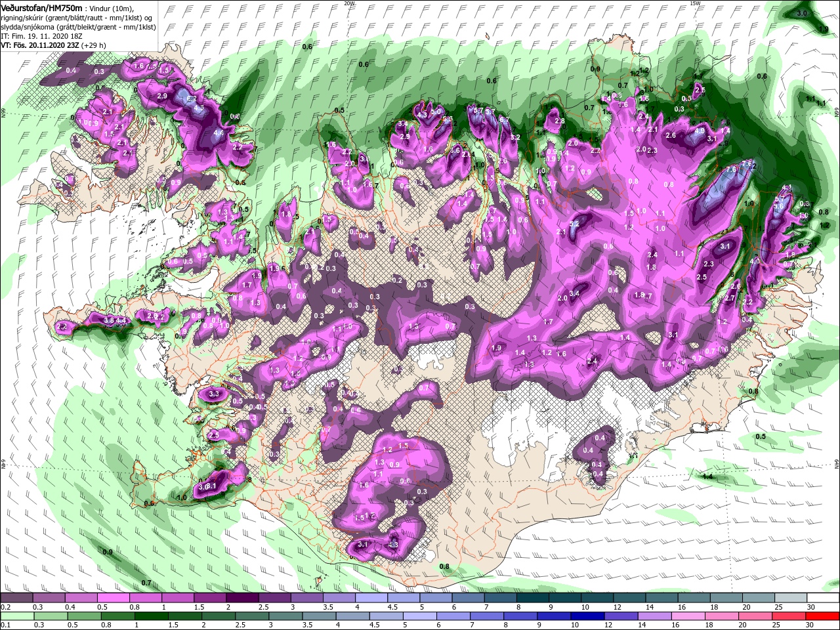Screen dimensions: 840x630
Task: Click the white 30 swatch in upper legend row
Action: click(823, 598)
